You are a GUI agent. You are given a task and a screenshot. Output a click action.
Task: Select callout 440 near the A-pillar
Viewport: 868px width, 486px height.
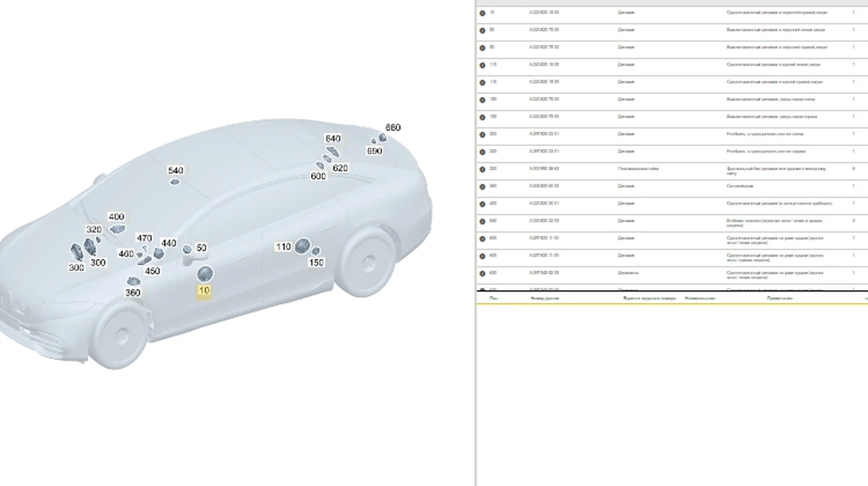(x=169, y=244)
